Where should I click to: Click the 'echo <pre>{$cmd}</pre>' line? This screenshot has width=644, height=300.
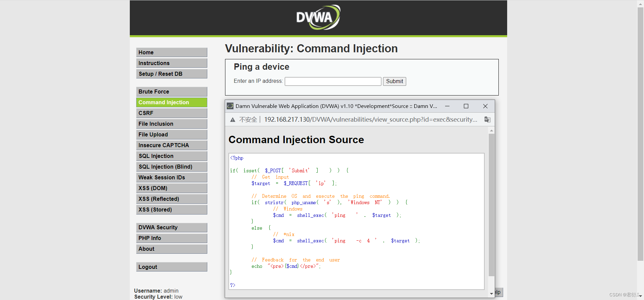tap(286, 266)
